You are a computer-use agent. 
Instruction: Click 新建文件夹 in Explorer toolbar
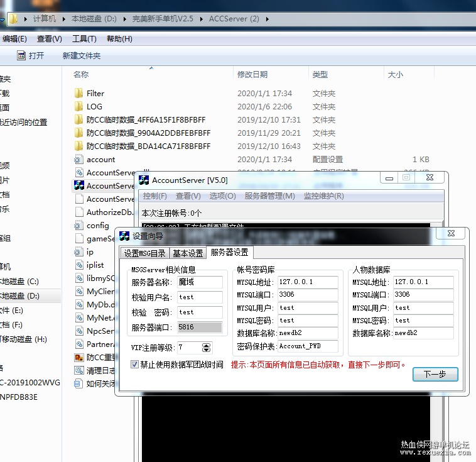pyautogui.click(x=82, y=55)
